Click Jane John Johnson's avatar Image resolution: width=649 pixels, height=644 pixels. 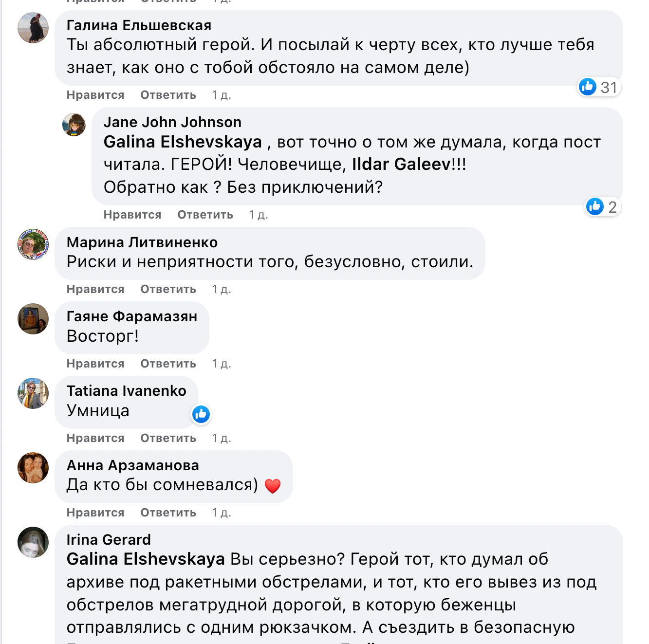click(74, 125)
